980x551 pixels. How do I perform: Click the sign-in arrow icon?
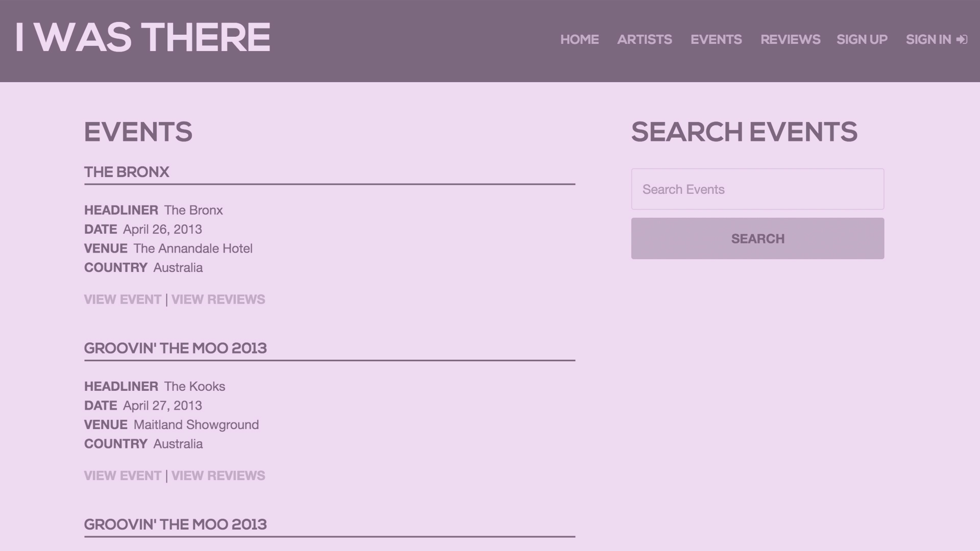(x=962, y=39)
